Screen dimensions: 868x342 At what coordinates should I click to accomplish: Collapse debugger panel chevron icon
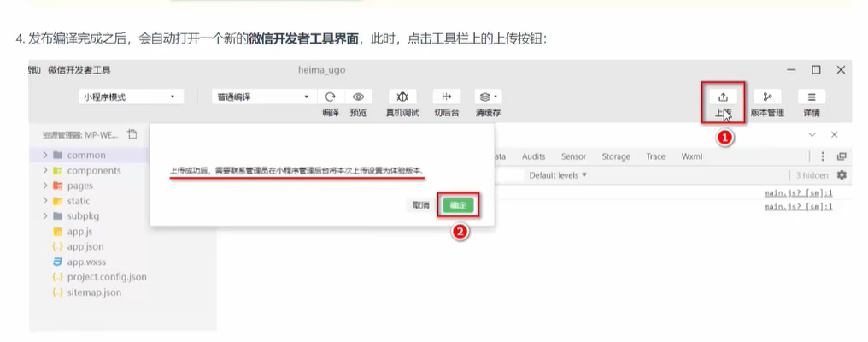click(812, 135)
